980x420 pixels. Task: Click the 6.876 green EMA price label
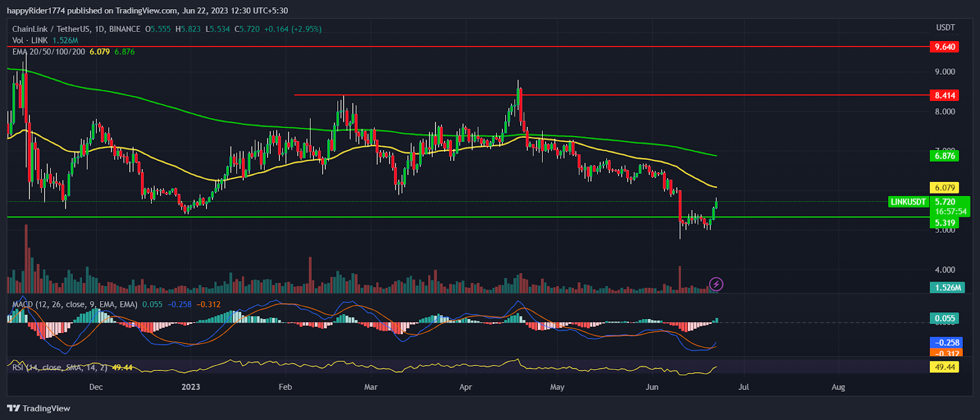point(944,156)
